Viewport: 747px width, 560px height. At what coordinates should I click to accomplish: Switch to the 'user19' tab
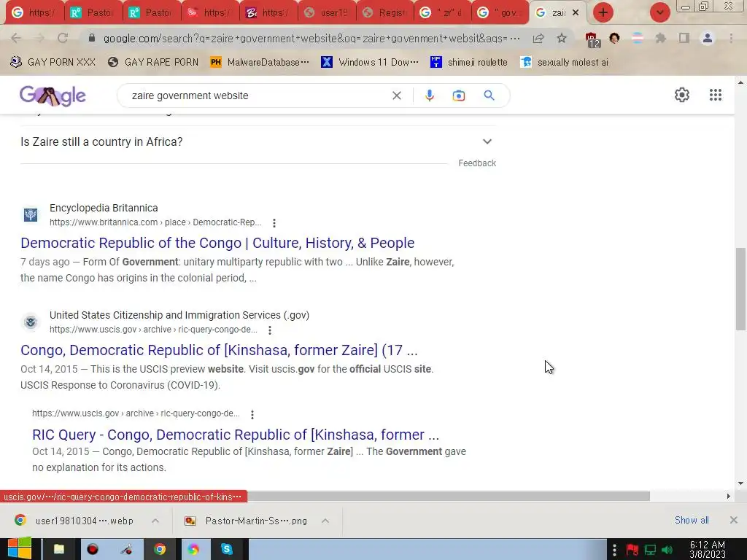(327, 13)
